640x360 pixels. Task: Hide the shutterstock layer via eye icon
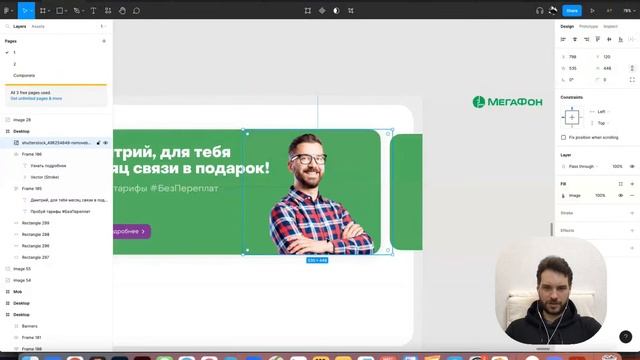[105, 143]
